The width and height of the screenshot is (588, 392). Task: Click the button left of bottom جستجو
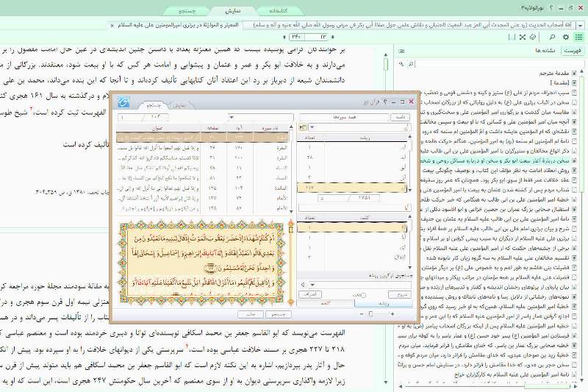251,314
